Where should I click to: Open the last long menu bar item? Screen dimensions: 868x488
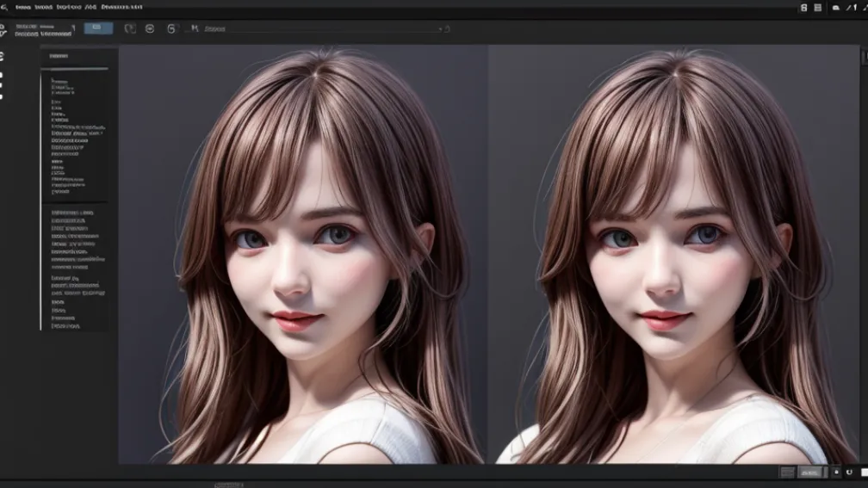coord(121,7)
